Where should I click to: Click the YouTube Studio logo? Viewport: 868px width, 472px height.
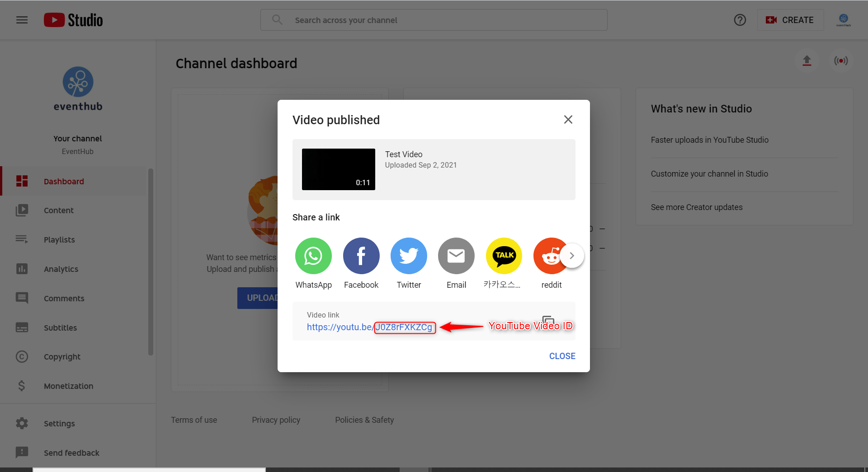73,20
